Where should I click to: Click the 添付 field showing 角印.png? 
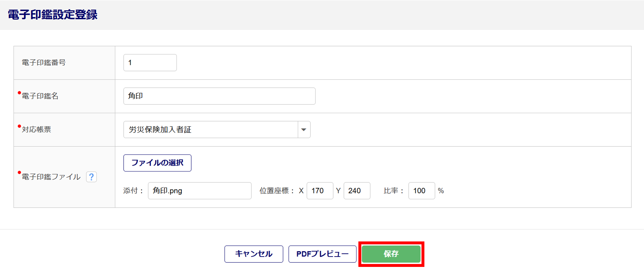200,191
